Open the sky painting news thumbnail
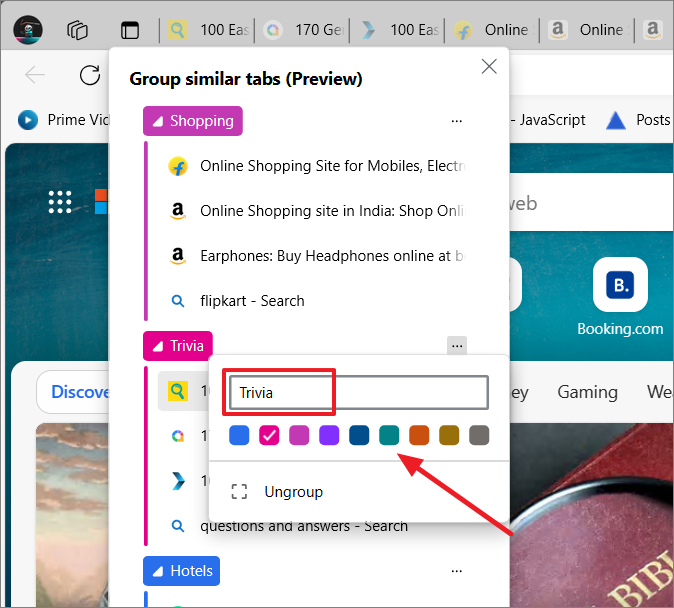The width and height of the screenshot is (674, 608). pyautogui.click(x=72, y=515)
